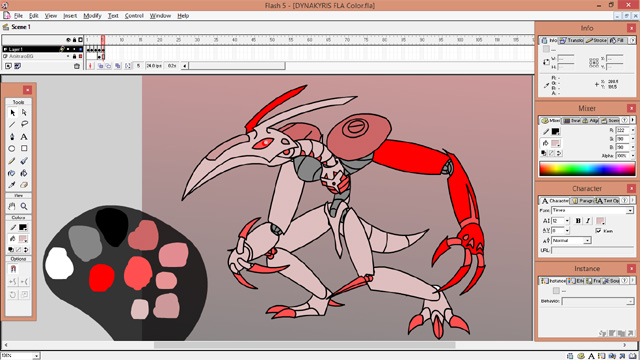Click stroke color swatch in Tools panel
640x360 pixels.
[23, 227]
